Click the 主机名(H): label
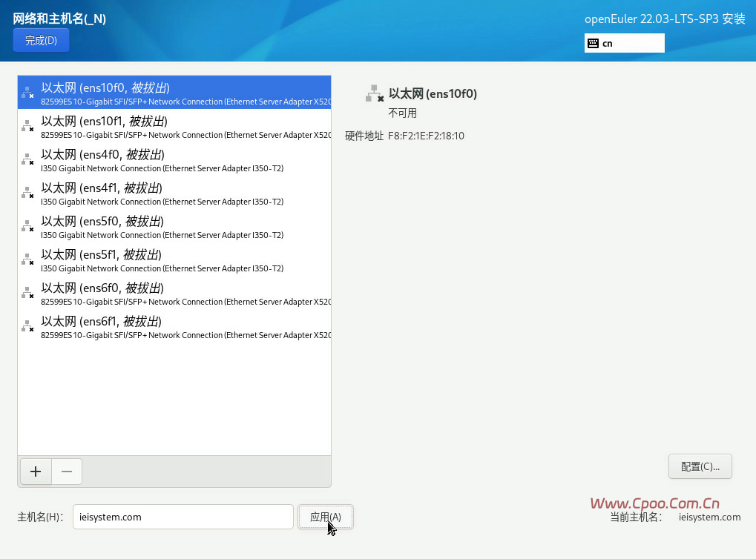This screenshot has height=559, width=756. pos(41,517)
